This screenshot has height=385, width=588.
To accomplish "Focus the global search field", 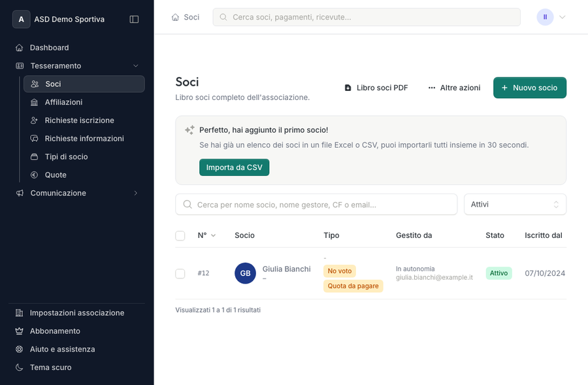I will tap(367, 17).
